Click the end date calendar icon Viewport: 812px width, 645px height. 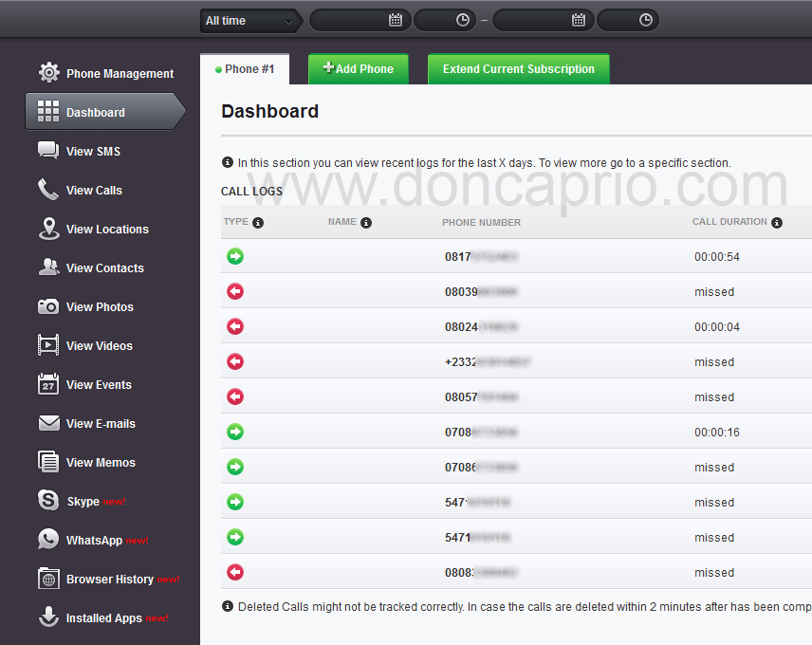(x=579, y=20)
